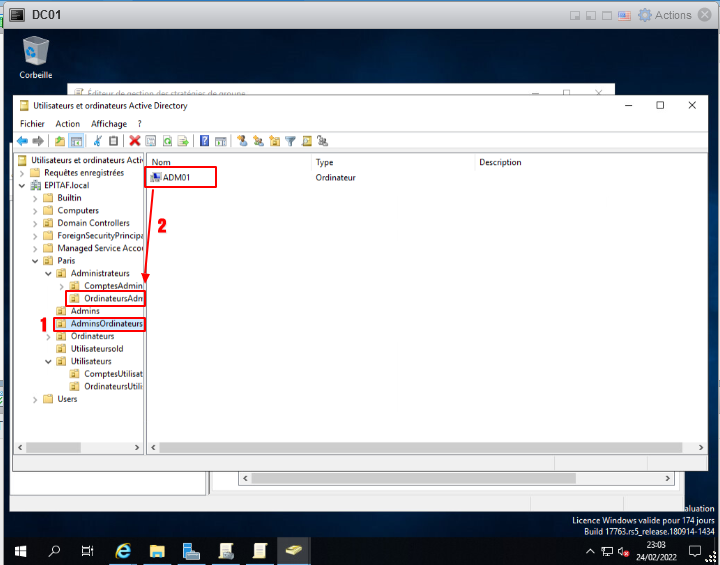Expand the Builtin container node
The width and height of the screenshot is (720, 565).
click(36, 198)
